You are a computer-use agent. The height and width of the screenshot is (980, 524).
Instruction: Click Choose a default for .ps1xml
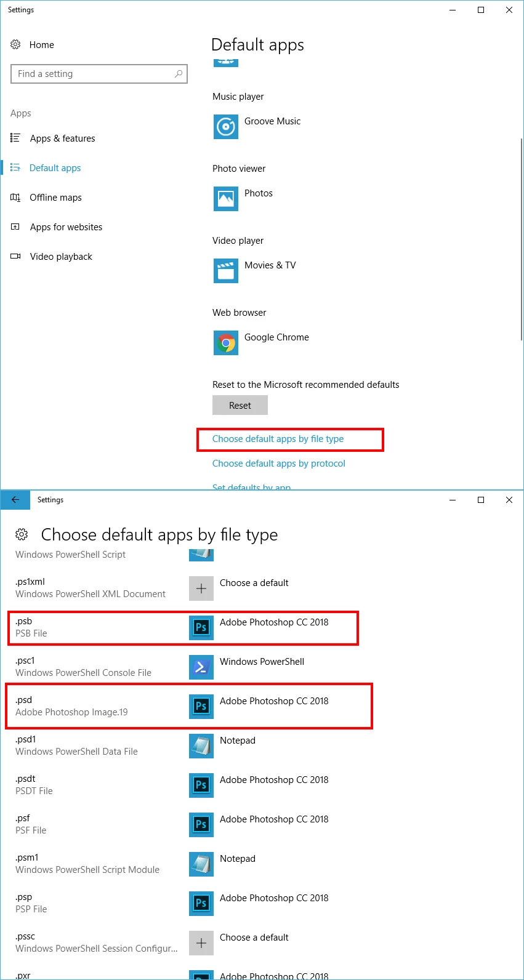[x=254, y=583]
